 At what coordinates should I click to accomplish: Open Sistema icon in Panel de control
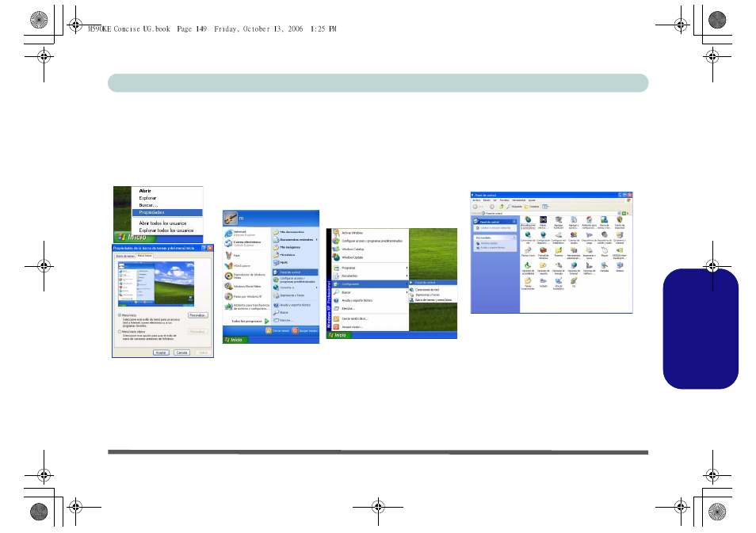[x=619, y=266]
